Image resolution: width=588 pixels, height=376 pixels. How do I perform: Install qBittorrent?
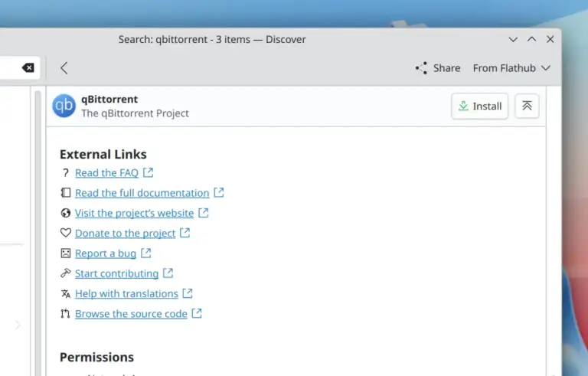pos(479,106)
